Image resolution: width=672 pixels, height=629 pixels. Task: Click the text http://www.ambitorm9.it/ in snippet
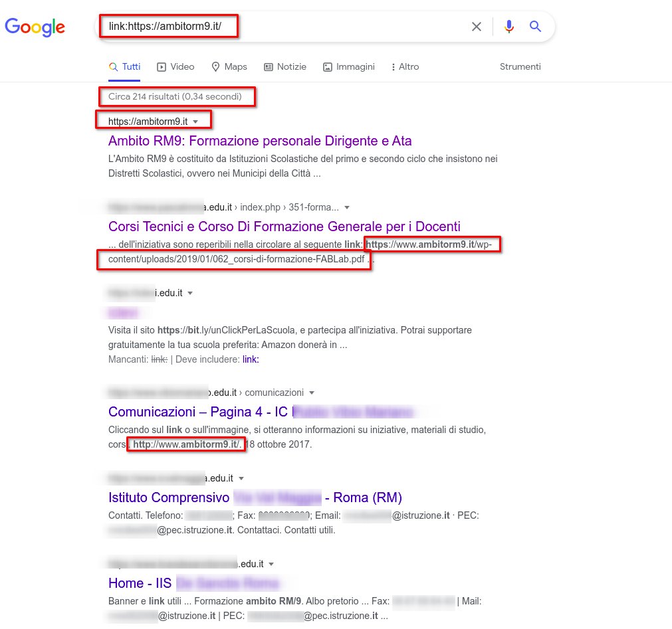(x=187, y=444)
